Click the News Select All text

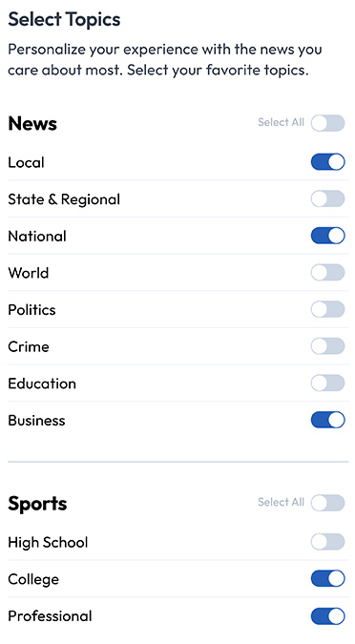[x=281, y=122]
